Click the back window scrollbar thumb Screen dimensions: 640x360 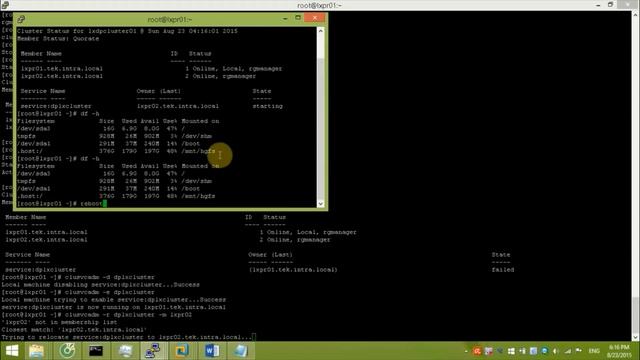tap(636, 315)
